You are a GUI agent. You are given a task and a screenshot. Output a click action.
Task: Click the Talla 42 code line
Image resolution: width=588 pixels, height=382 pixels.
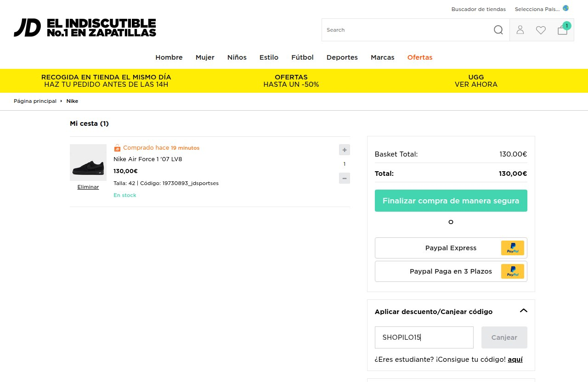(166, 183)
